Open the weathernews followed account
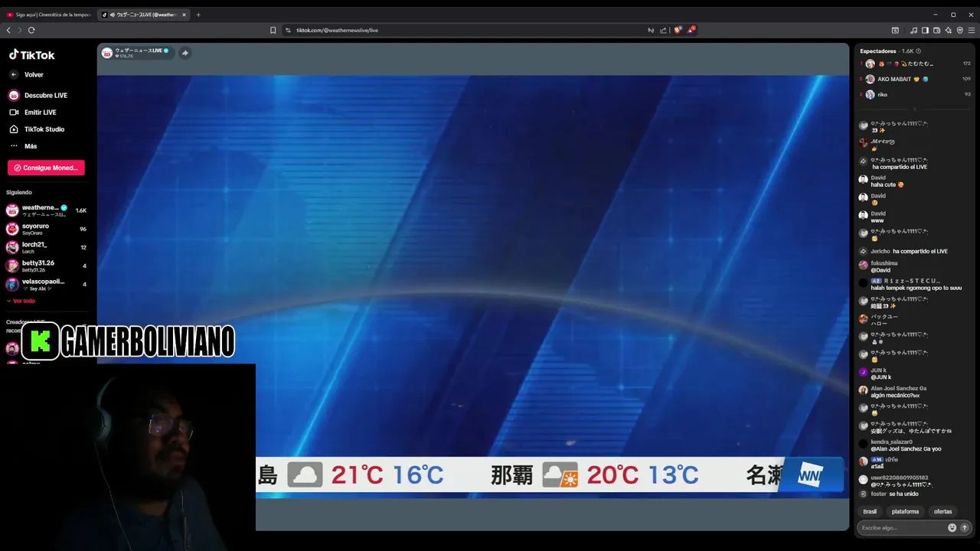980x551 pixels. tap(46, 210)
